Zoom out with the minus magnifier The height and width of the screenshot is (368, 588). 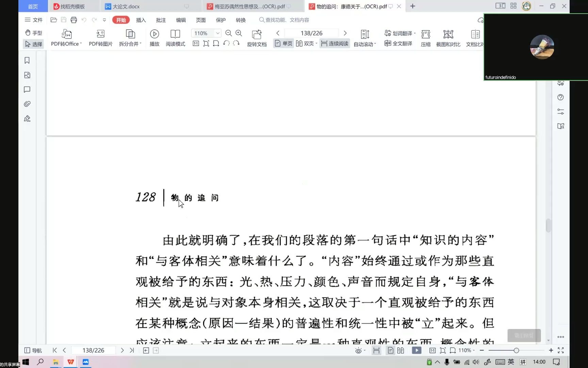pos(229,33)
